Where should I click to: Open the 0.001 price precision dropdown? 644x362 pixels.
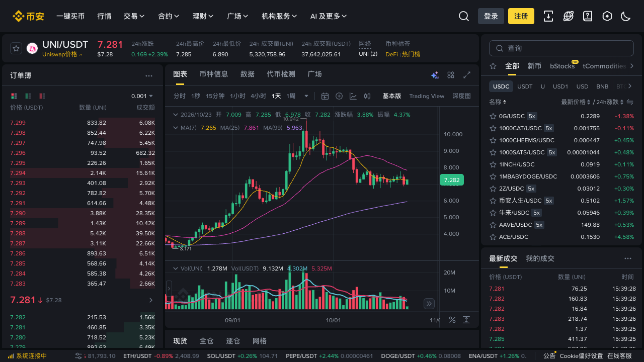[142, 96]
